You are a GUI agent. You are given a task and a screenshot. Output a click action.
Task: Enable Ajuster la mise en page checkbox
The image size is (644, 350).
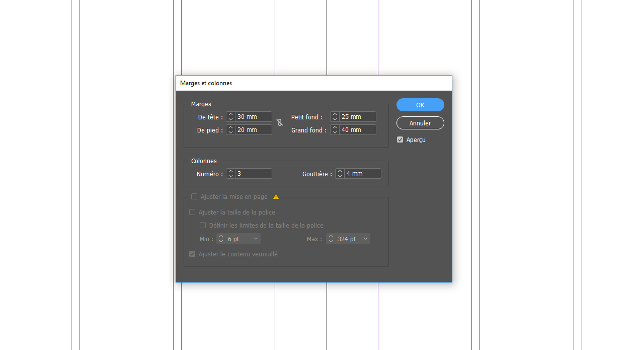point(194,196)
